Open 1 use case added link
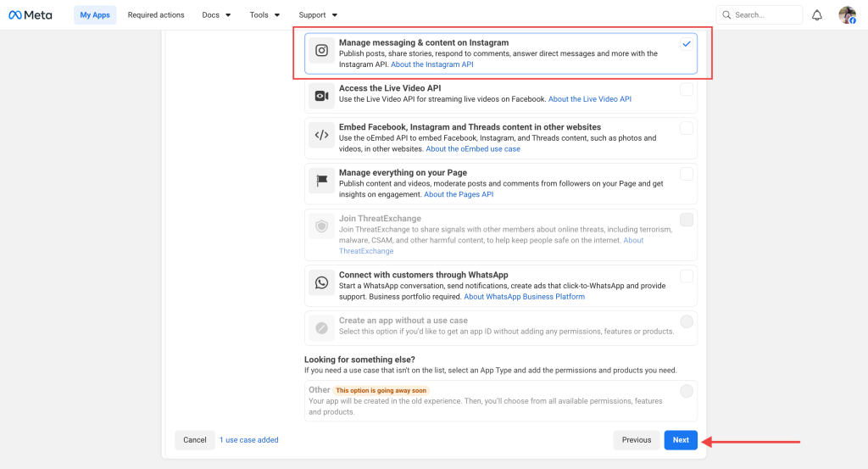Image resolution: width=868 pixels, height=469 pixels. coord(249,440)
